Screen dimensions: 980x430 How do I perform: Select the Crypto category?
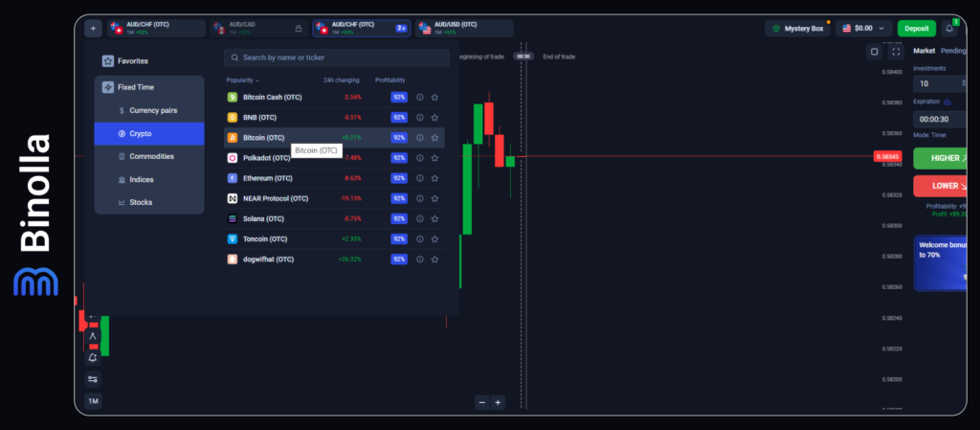click(149, 134)
